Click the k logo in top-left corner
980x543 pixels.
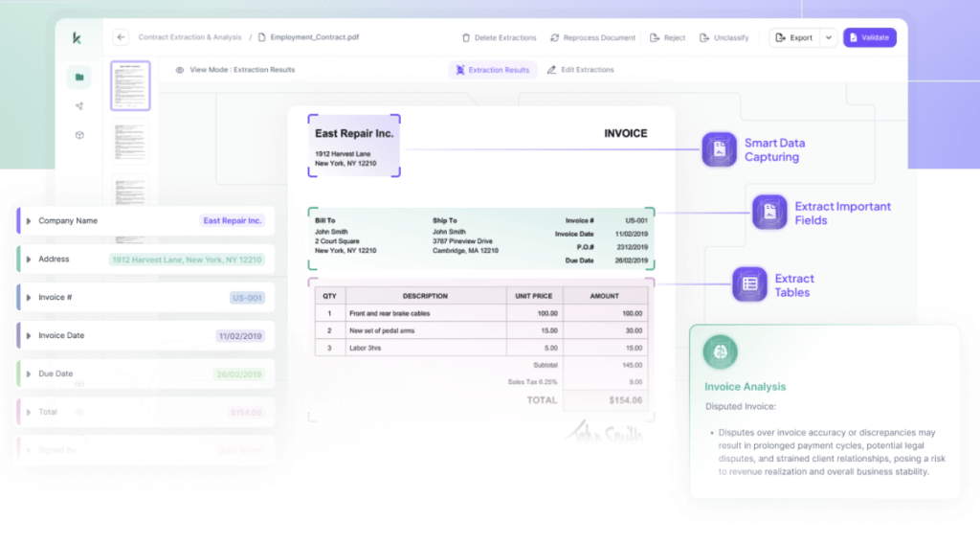pyautogui.click(x=77, y=38)
